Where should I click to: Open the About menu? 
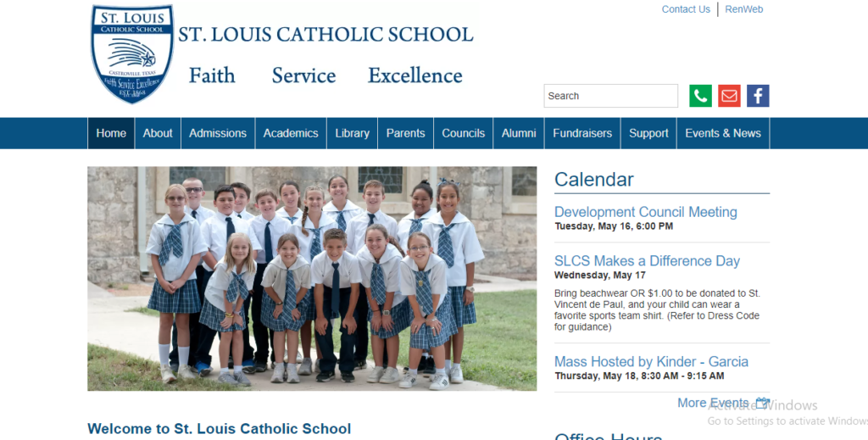click(x=158, y=133)
